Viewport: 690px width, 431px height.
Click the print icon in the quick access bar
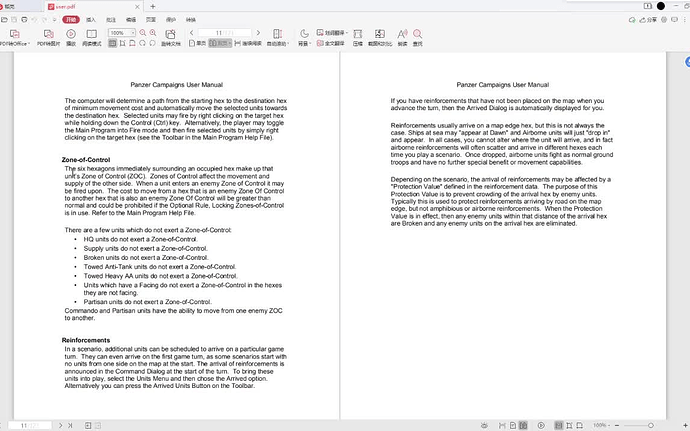pyautogui.click(x=24, y=20)
